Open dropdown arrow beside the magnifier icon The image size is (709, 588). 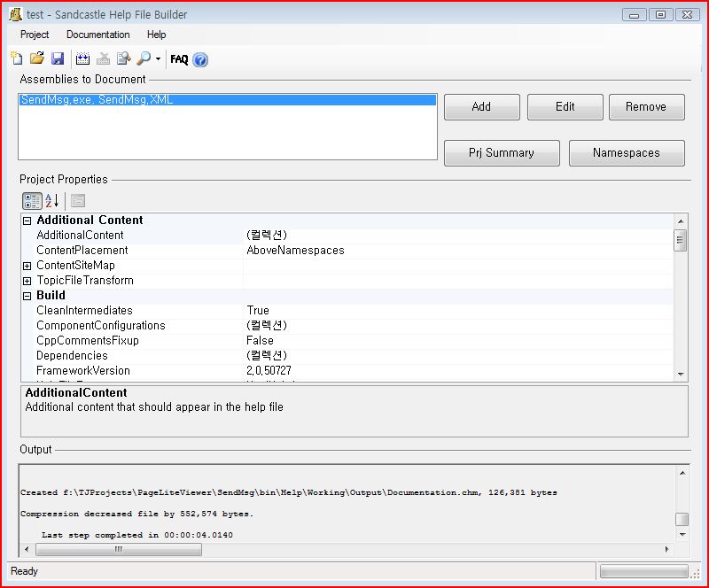coord(158,58)
